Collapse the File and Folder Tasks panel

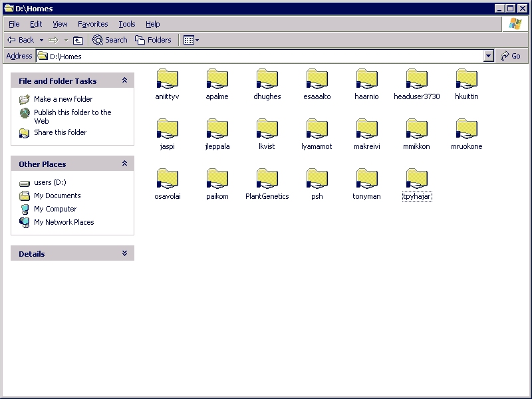coord(124,80)
